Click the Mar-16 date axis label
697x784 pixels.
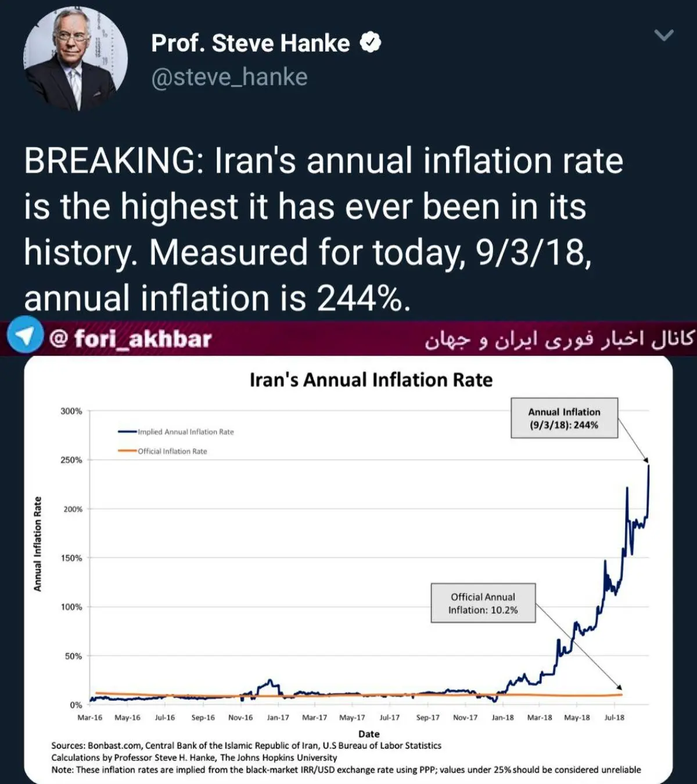coord(89,717)
